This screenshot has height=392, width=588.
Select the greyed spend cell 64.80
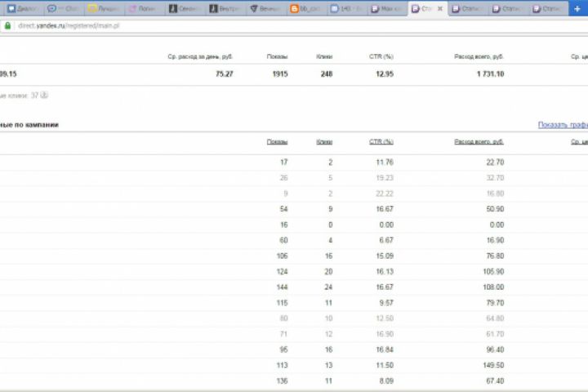[x=495, y=318]
